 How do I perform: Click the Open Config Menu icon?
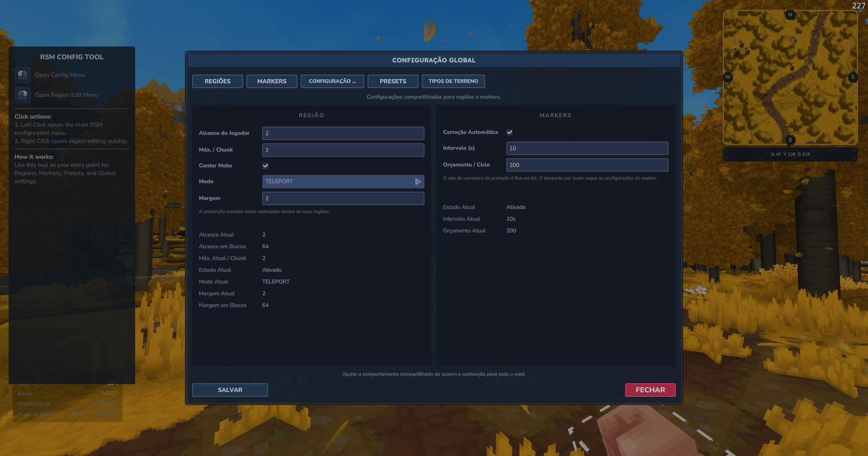[23, 75]
